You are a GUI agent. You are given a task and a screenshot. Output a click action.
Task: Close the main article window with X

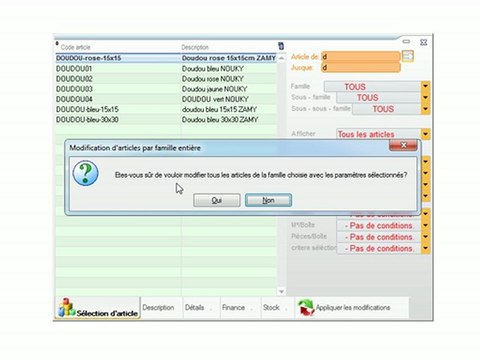(423, 42)
